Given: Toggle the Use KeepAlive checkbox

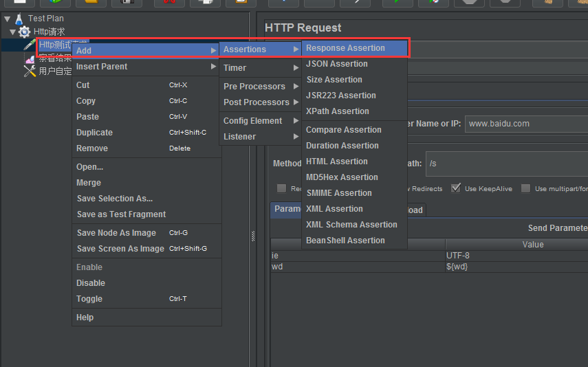Looking at the screenshot, I should pos(456,188).
